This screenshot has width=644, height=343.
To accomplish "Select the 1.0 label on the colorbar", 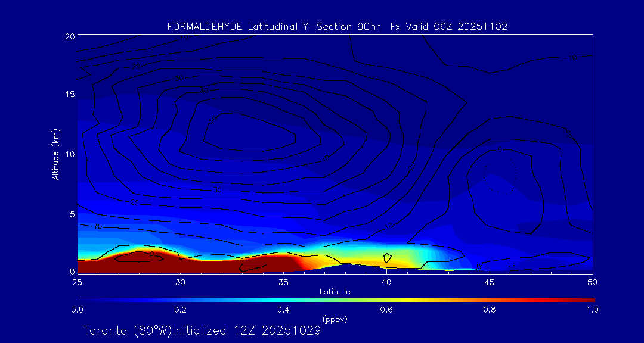I will pyautogui.click(x=592, y=310).
